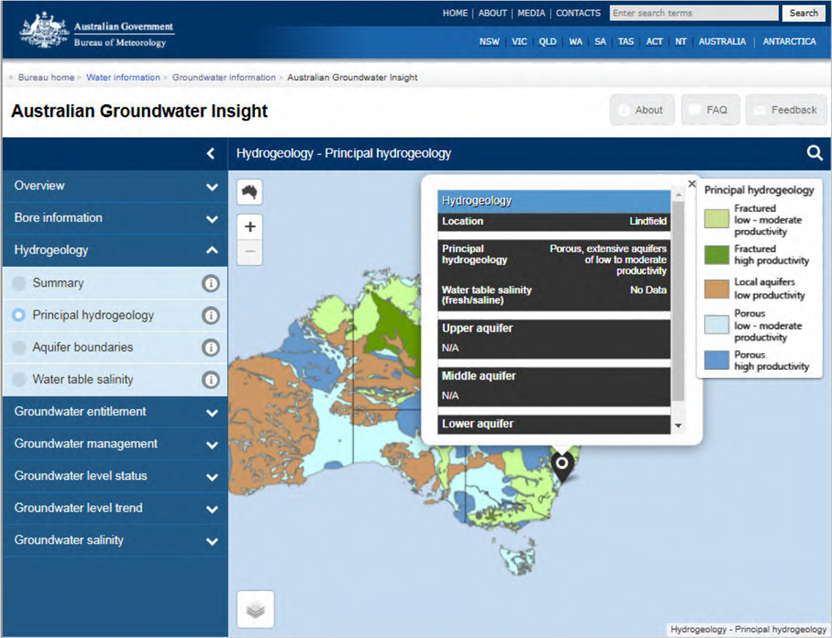Viewport: 832px width, 638px height.
Task: Select the Summary radio option
Action: coord(19,283)
